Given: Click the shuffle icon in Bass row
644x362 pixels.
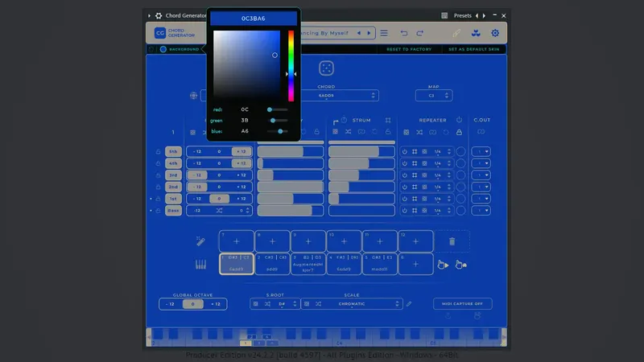Looking at the screenshot, I should point(219,211).
